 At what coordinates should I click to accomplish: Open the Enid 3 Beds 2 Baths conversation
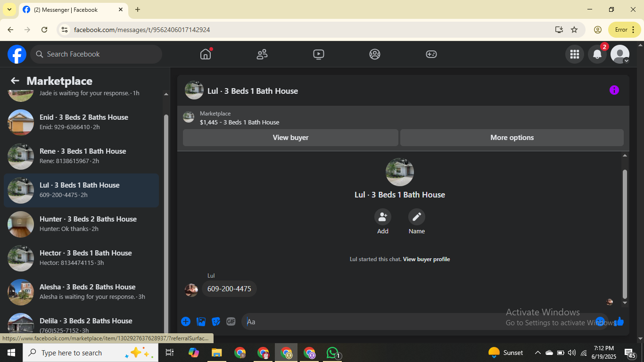pyautogui.click(x=82, y=123)
